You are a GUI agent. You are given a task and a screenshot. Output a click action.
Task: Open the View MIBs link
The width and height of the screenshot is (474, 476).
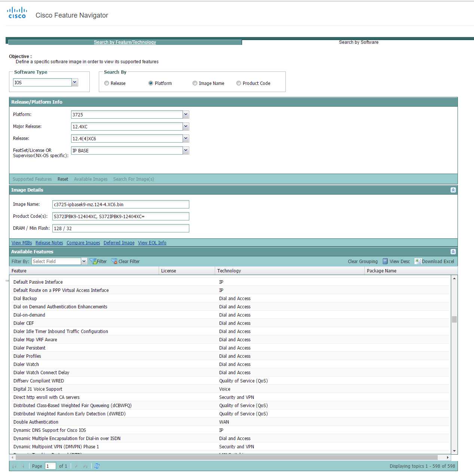[22, 243]
